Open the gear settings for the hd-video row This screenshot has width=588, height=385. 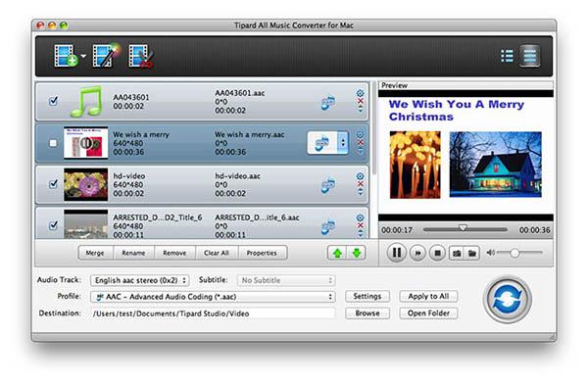pos(360,176)
